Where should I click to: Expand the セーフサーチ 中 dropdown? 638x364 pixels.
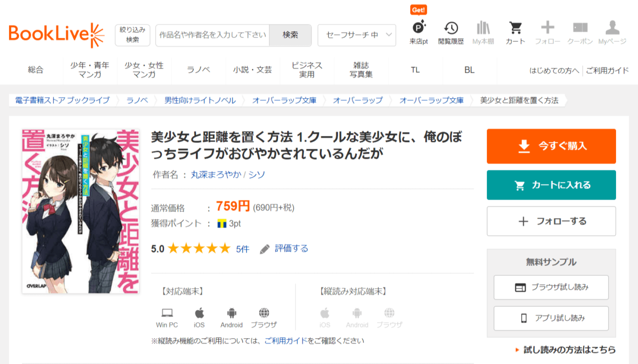pyautogui.click(x=356, y=35)
